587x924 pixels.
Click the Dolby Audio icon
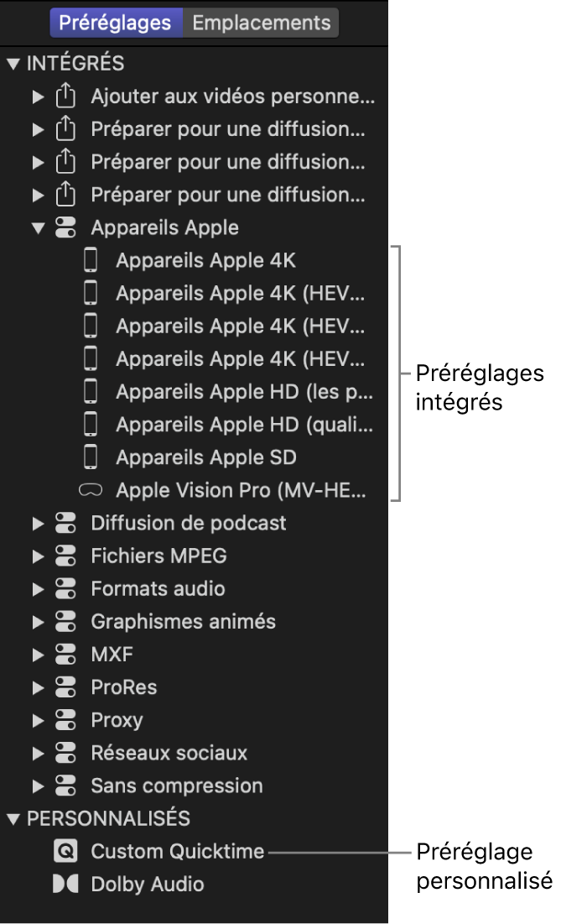tap(66, 884)
